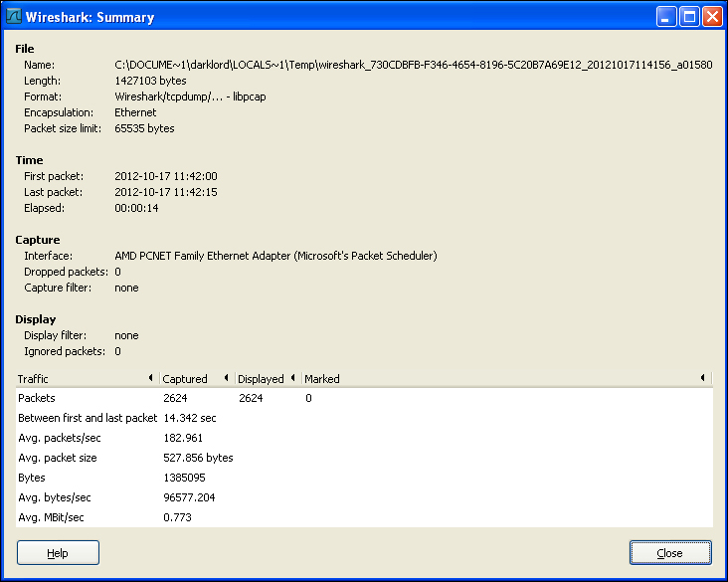Click the arrow at Displayed column edge
728x582 pixels.
point(293,378)
